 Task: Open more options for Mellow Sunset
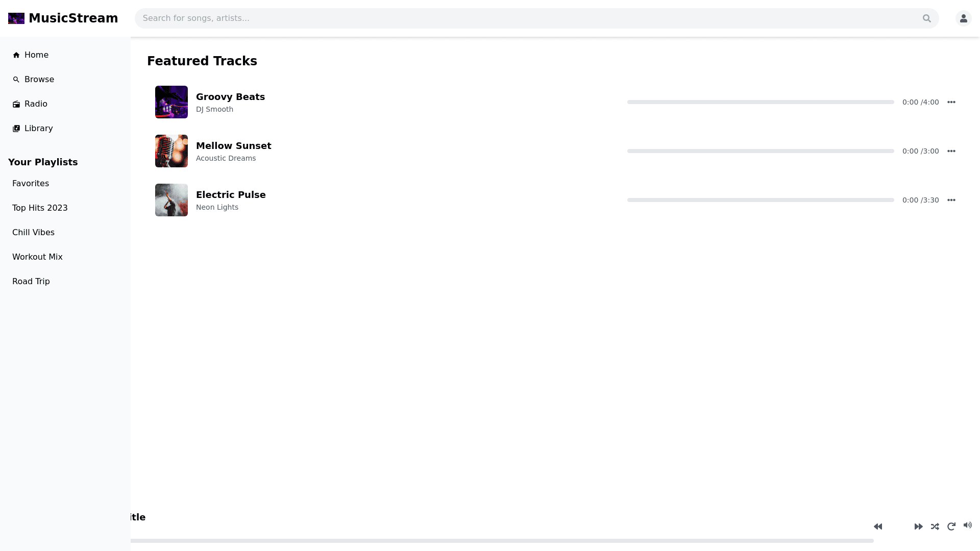click(951, 151)
